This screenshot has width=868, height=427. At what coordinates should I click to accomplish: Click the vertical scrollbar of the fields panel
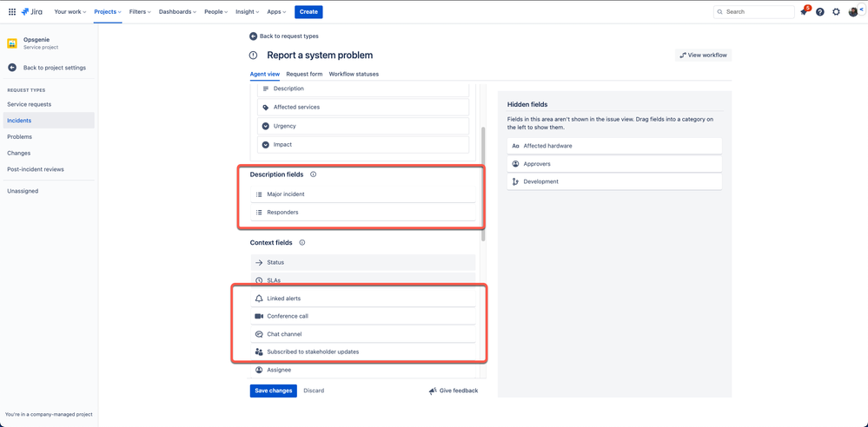[x=483, y=184]
